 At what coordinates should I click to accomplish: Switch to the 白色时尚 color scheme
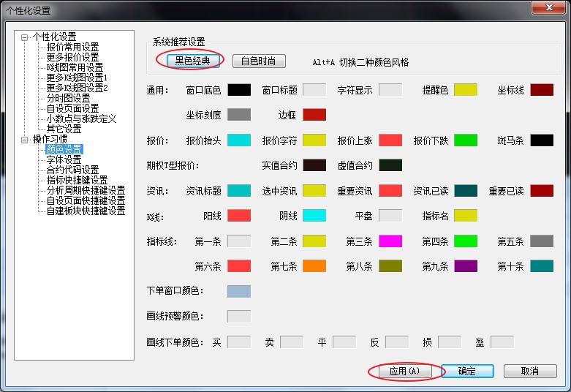(x=259, y=61)
